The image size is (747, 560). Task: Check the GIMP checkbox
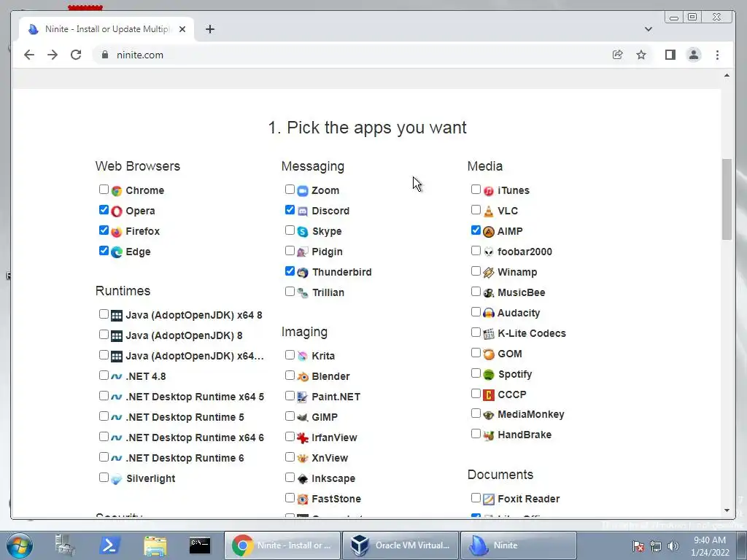coord(290,416)
